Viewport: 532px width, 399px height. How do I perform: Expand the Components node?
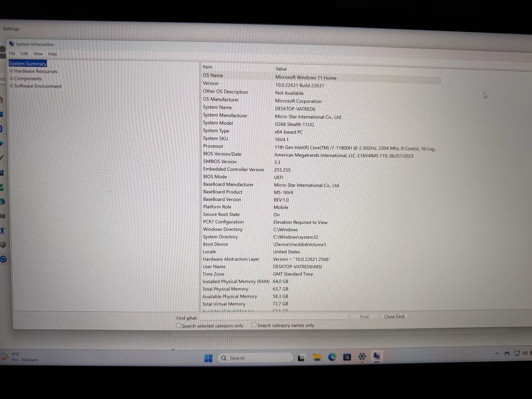(x=11, y=78)
